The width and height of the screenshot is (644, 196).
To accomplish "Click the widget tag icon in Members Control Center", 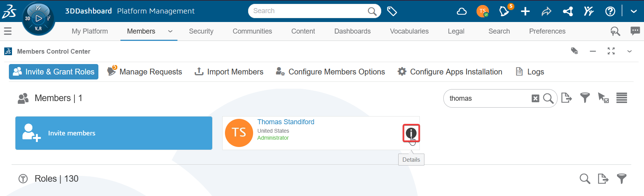I will point(575,51).
